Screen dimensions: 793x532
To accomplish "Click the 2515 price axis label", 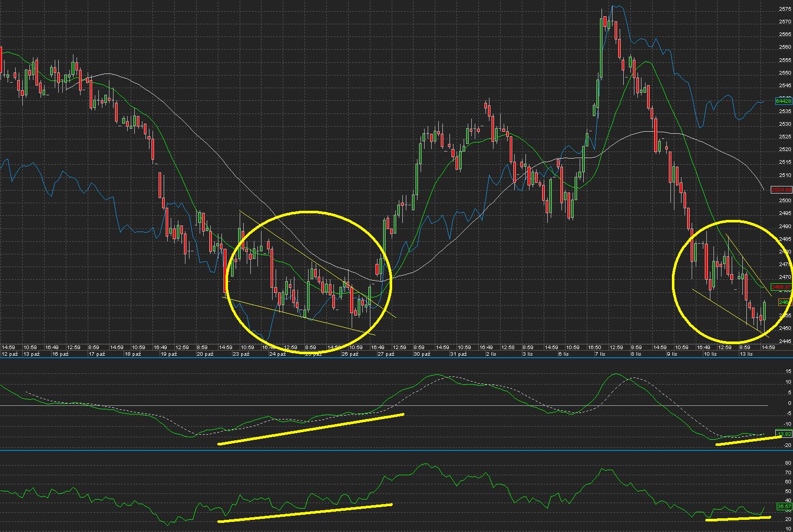I will click(785, 162).
